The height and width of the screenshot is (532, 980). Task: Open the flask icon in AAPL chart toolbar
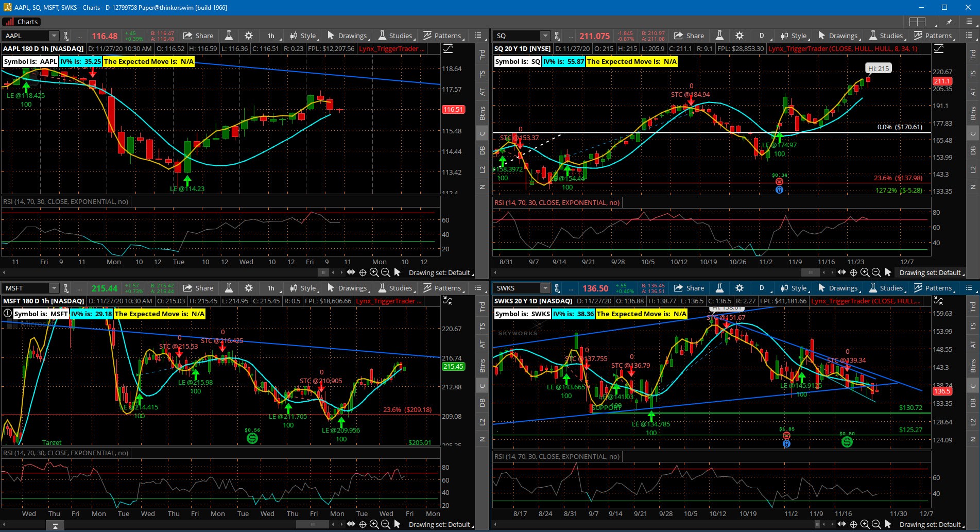229,36
